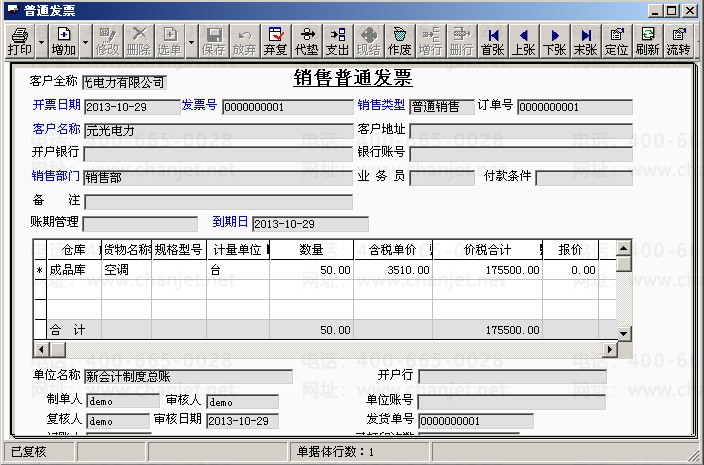
Task: Click the 账期管理 field
Action: click(140, 224)
